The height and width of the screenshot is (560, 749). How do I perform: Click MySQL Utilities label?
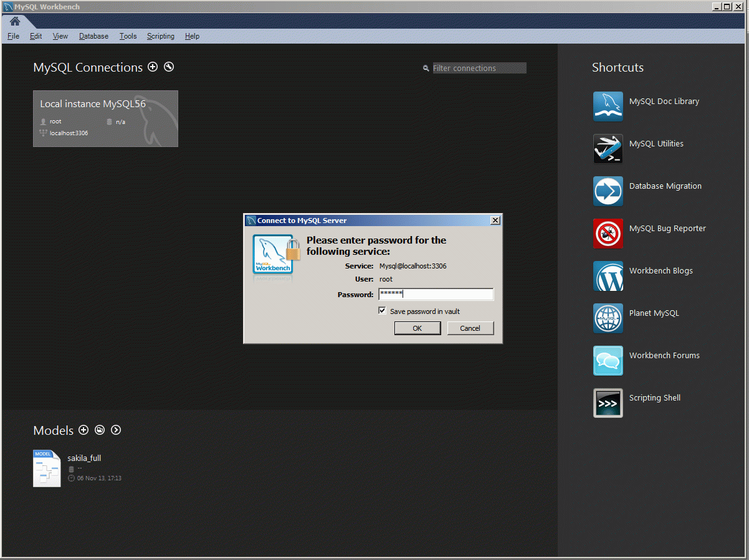(656, 143)
